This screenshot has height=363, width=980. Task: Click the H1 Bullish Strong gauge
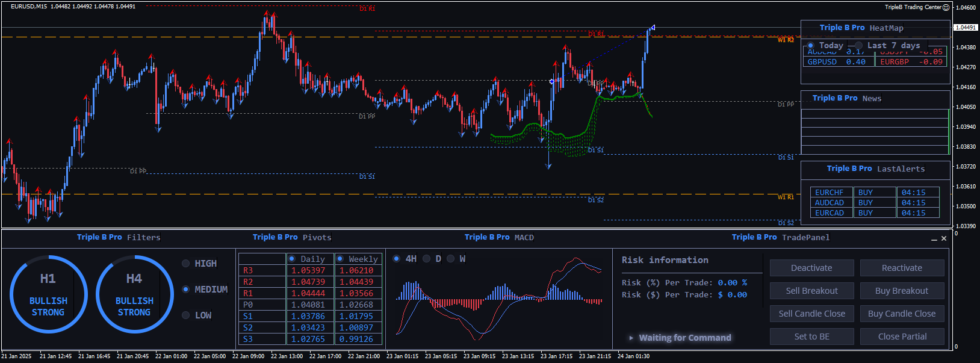(x=48, y=294)
